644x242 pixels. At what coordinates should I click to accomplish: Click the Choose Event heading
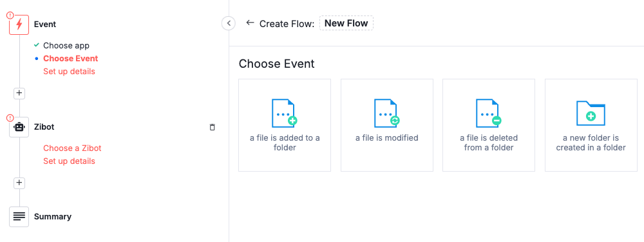pos(276,64)
